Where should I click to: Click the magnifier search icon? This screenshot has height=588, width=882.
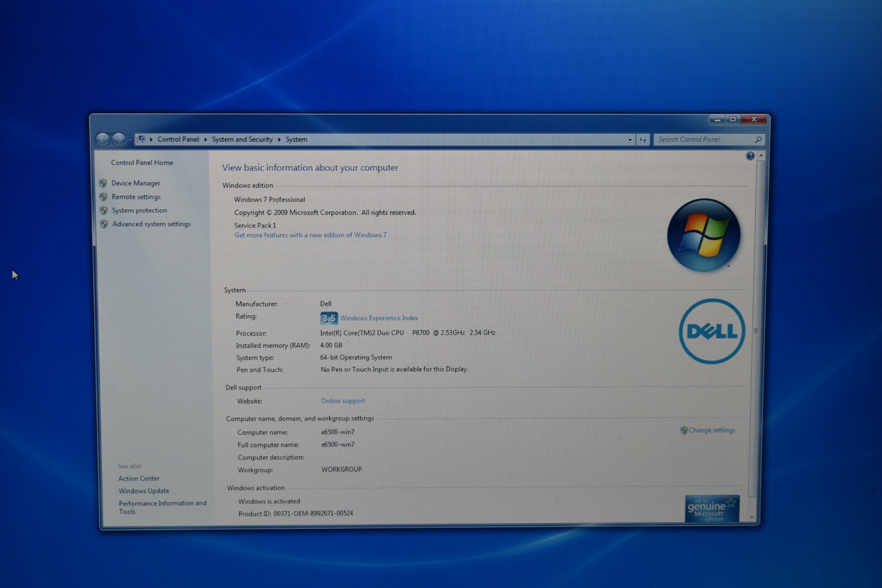[x=758, y=140]
